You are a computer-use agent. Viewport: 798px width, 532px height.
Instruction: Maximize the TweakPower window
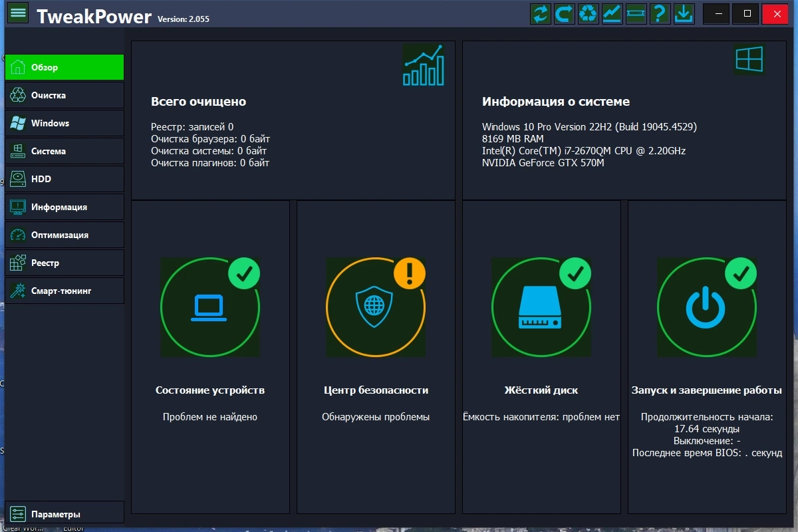tap(747, 13)
